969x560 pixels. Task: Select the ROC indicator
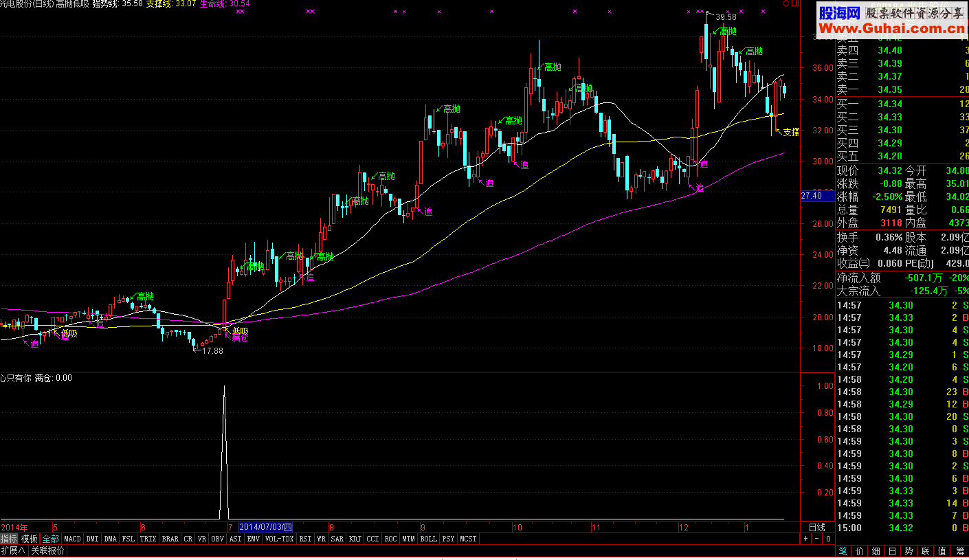click(390, 539)
